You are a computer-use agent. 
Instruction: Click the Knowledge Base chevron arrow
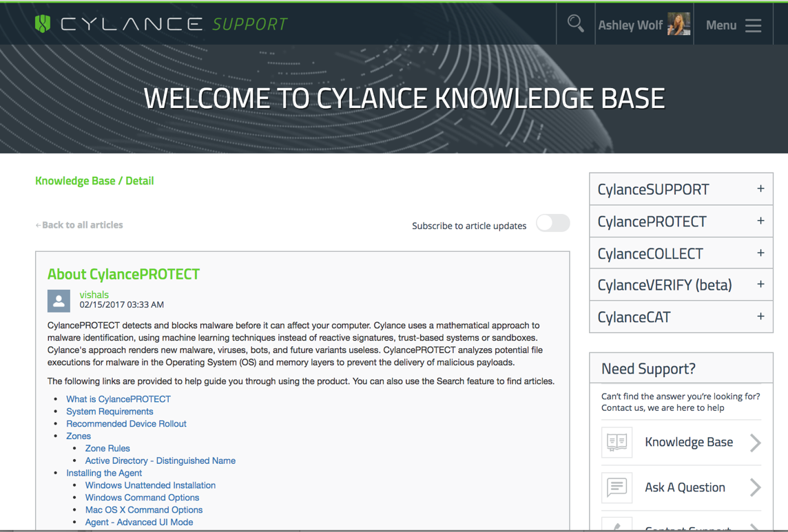pyautogui.click(x=756, y=443)
